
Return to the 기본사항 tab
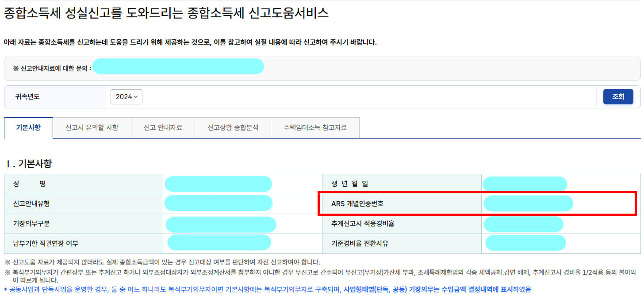pyautogui.click(x=28, y=128)
